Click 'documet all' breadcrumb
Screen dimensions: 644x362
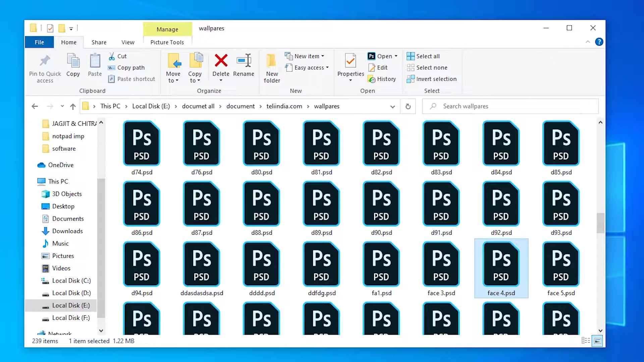[x=198, y=106]
